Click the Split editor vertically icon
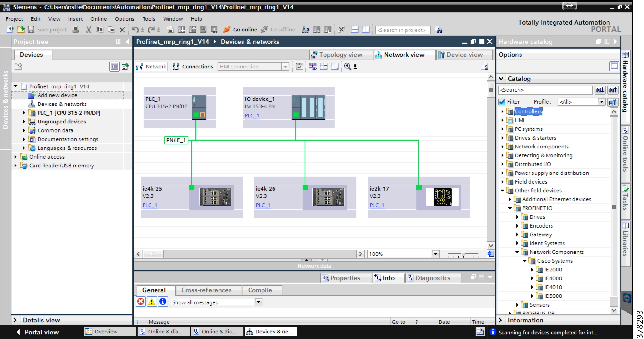Image resolution: width=644 pixels, height=339 pixels. click(x=366, y=30)
